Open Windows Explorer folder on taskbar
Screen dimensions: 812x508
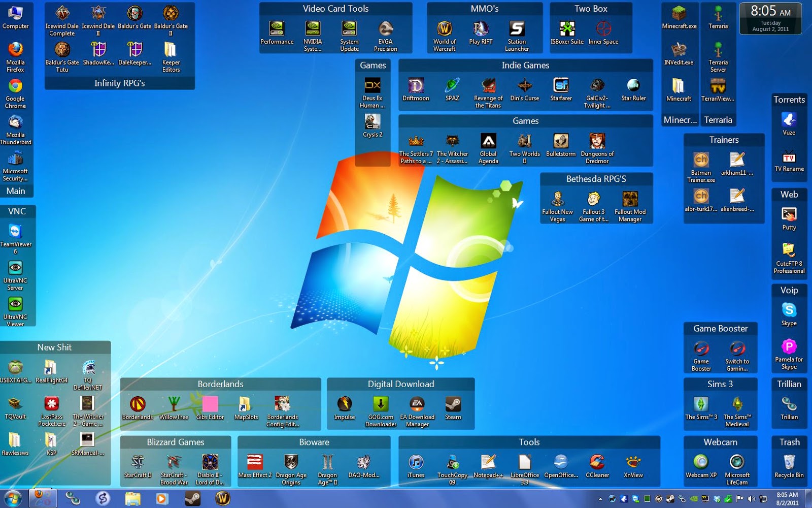[x=132, y=499]
